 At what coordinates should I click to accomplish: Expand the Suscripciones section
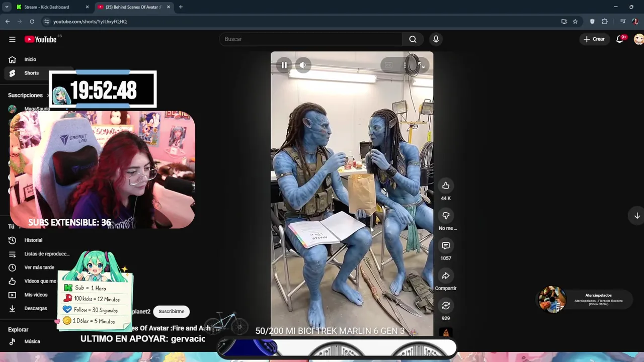[x=28, y=95]
